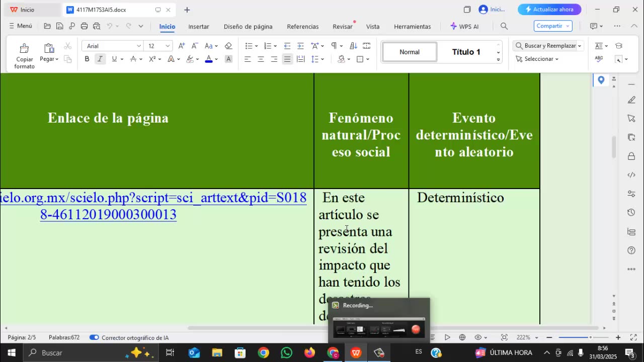The height and width of the screenshot is (362, 644).
Task: Center align the paragraph text
Action: tap(261, 59)
